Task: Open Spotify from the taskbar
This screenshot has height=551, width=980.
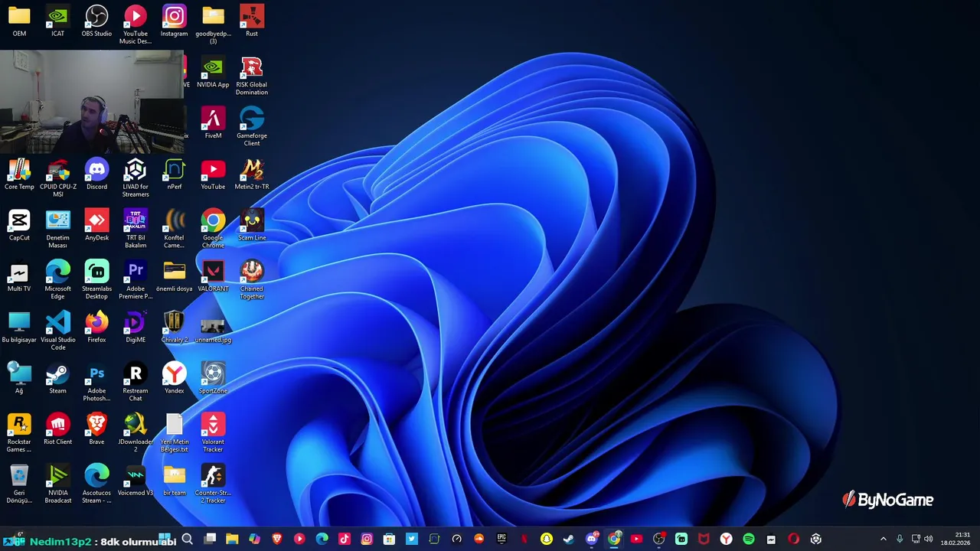Action: click(x=749, y=539)
